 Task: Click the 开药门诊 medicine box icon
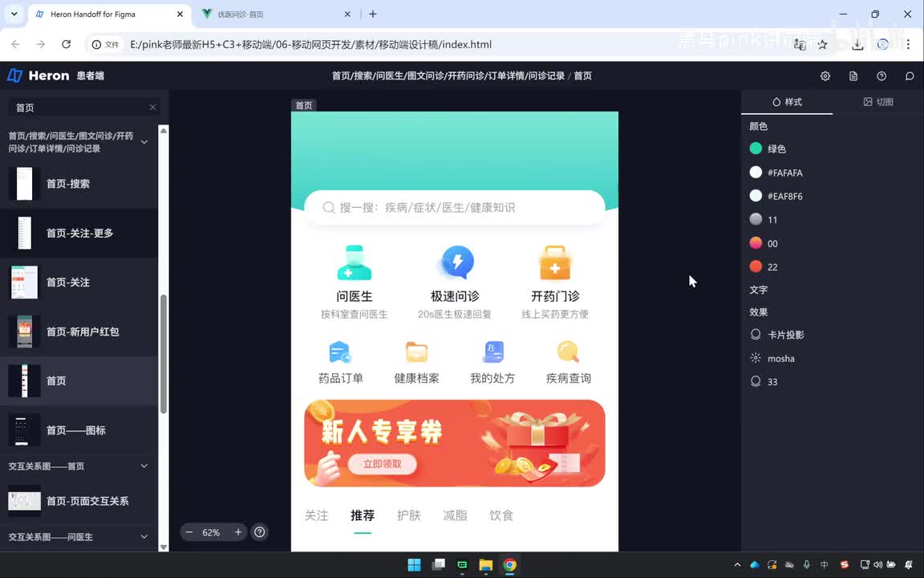click(554, 263)
